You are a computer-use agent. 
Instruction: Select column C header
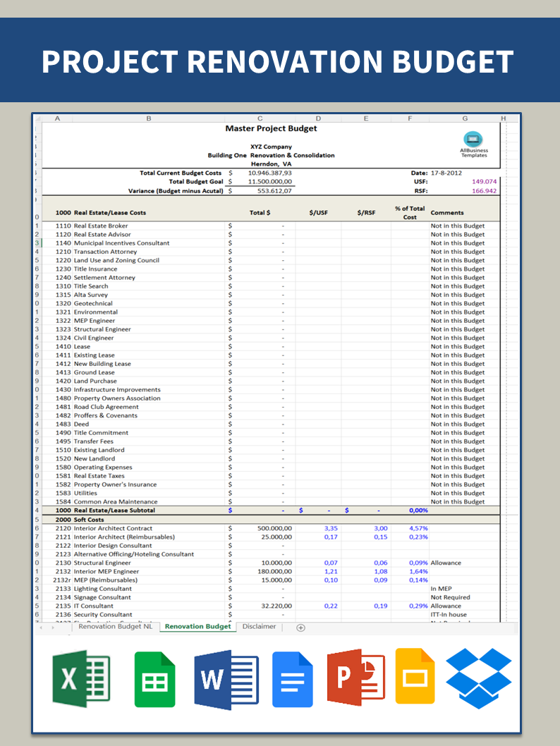pyautogui.click(x=260, y=118)
